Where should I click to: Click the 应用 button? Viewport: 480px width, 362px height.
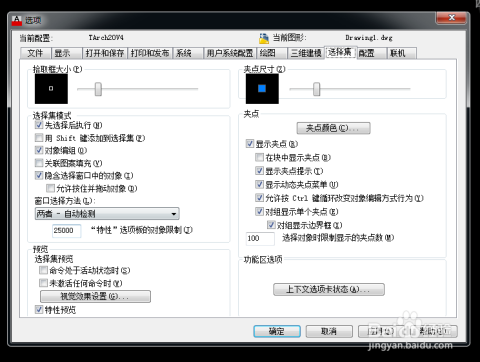tap(381, 331)
